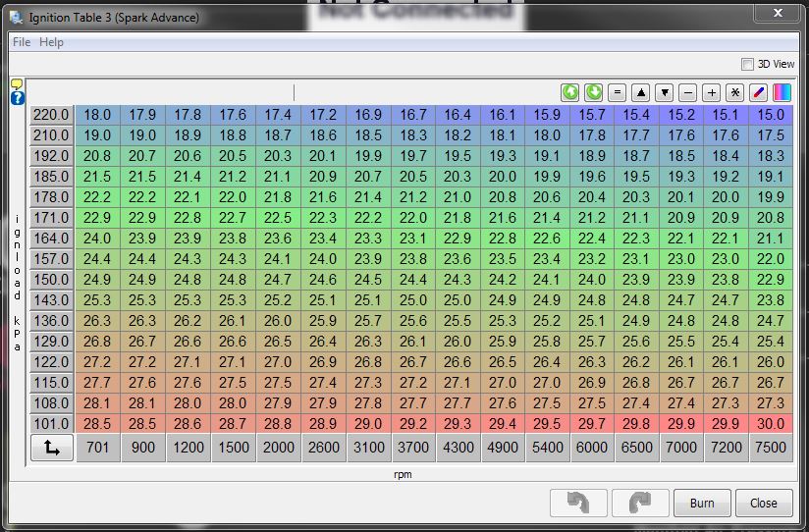Click the Close button
This screenshot has width=809, height=532.
click(x=763, y=503)
